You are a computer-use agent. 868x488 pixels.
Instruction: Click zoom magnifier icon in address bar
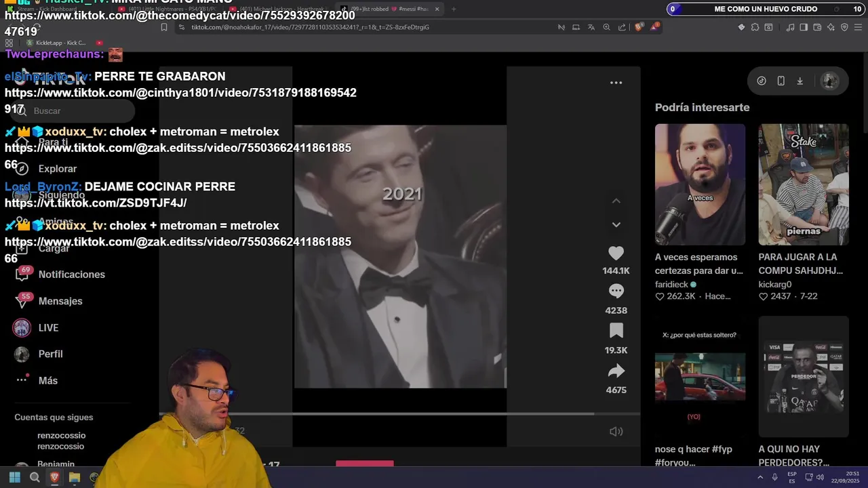[x=606, y=27]
